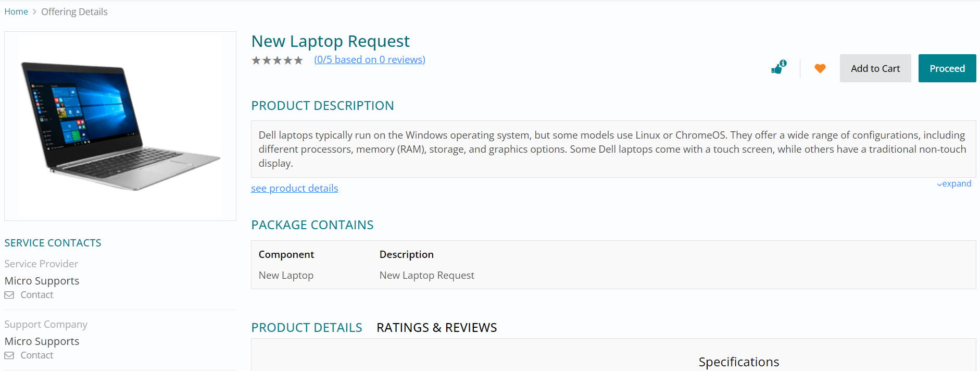
Task: Click the Proceed button
Action: point(947,68)
